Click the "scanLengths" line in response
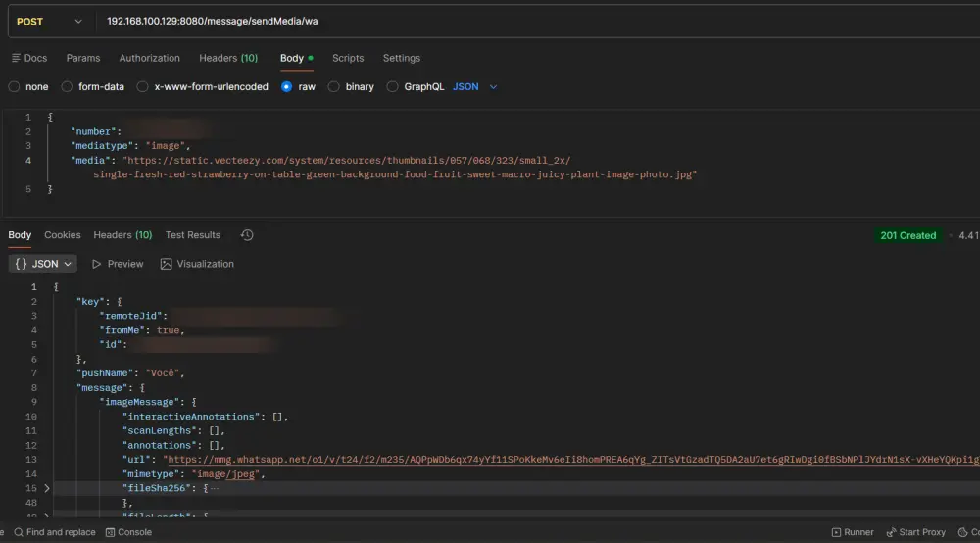The width and height of the screenshot is (980, 543). coord(173,430)
